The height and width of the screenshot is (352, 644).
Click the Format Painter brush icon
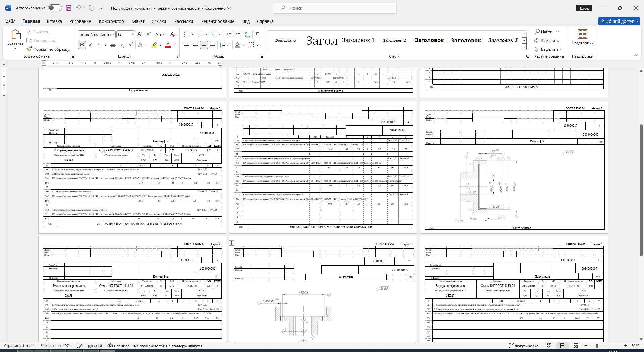[x=30, y=49]
